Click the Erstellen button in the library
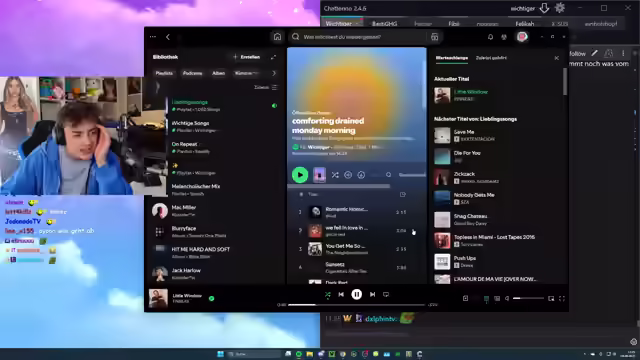The width and height of the screenshot is (640, 360). 247,57
